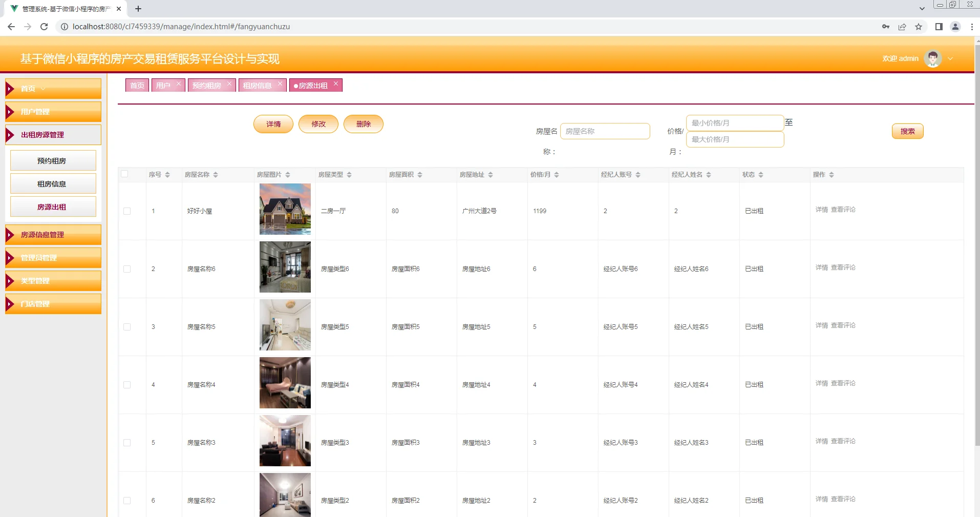This screenshot has width=980, height=517.
Task: Open 查看评论 for 好好小屋
Action: (x=844, y=209)
